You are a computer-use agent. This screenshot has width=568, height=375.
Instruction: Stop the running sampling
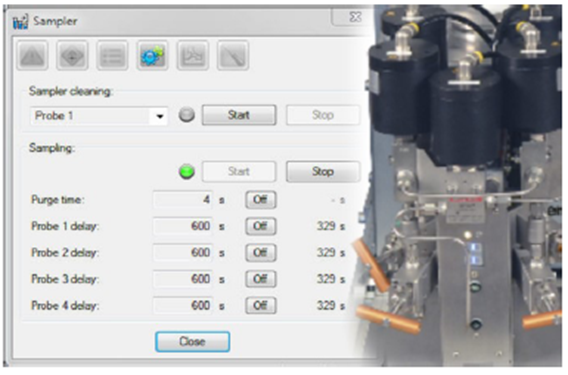tap(323, 171)
